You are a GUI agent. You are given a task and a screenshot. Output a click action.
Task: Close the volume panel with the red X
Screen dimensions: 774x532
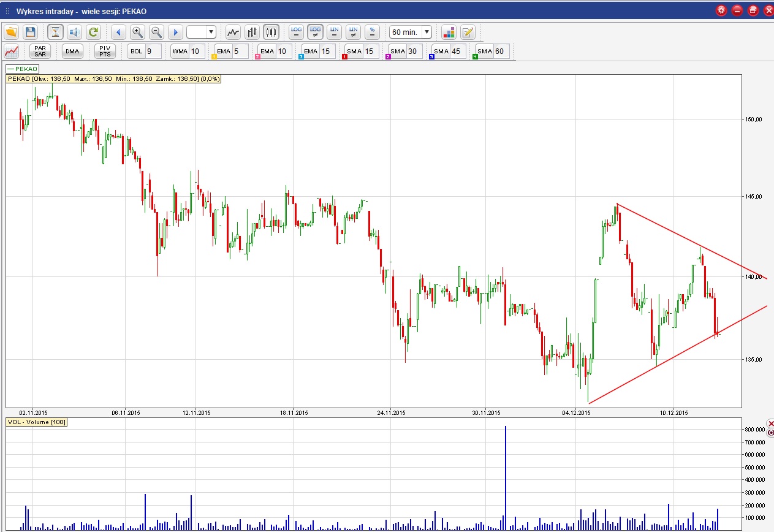pos(771,424)
